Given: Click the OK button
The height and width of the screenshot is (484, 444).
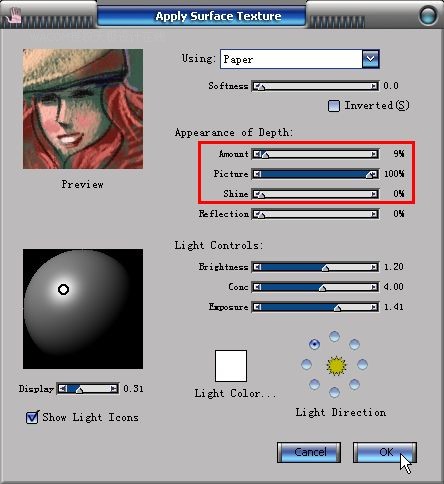Looking at the screenshot, I should (385, 452).
